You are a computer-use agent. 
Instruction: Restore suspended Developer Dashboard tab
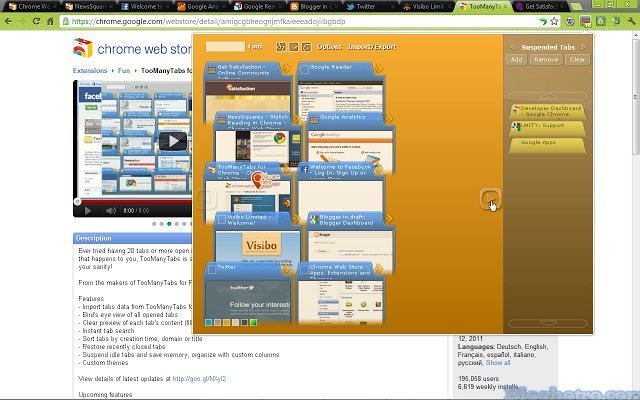point(547,111)
